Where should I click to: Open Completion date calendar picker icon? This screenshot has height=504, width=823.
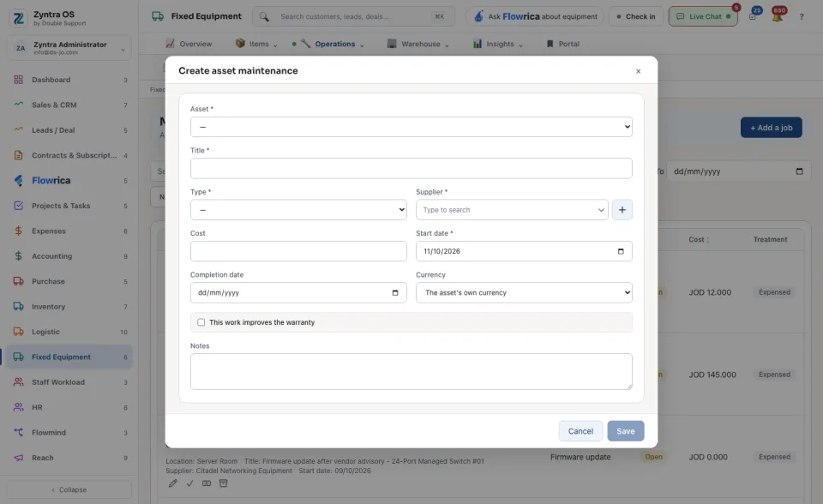click(x=395, y=293)
